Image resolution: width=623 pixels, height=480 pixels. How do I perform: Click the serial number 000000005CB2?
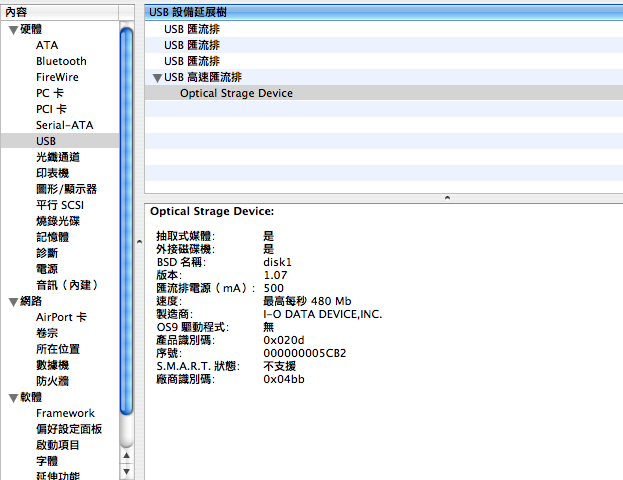click(305, 353)
